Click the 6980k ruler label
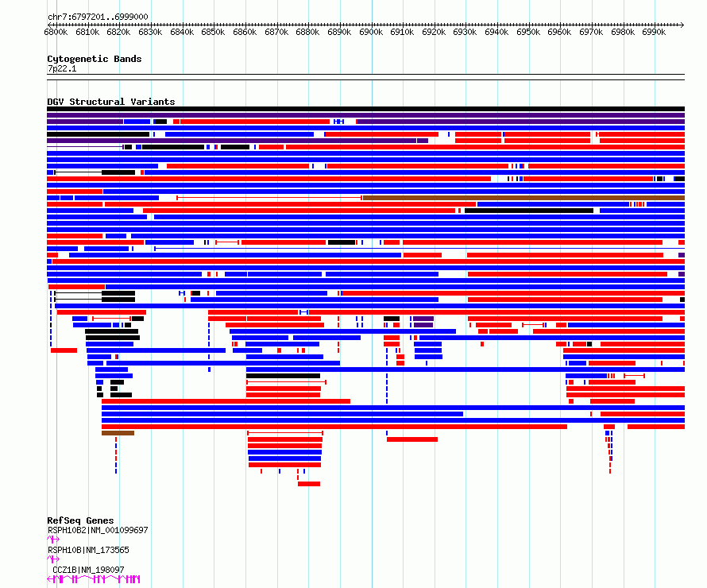The width and height of the screenshot is (707, 588). pos(623,32)
